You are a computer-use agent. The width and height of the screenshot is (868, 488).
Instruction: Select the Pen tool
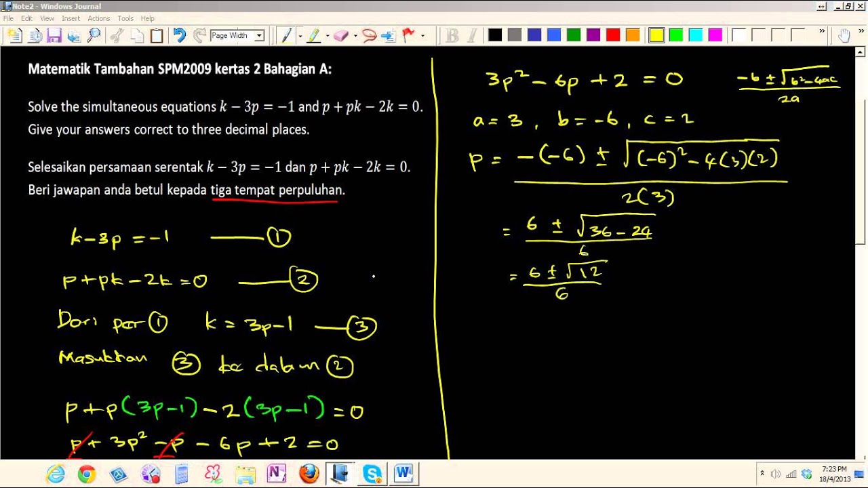coord(288,36)
